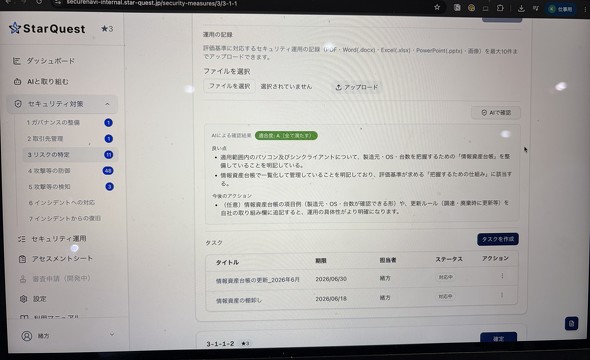Click the browser address bar URL
590x360 pixels.
coord(152,3)
